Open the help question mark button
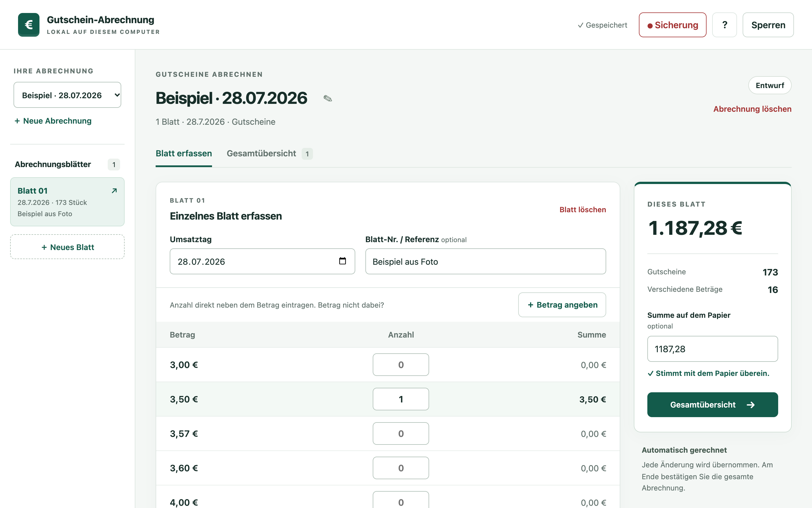 [x=724, y=25]
